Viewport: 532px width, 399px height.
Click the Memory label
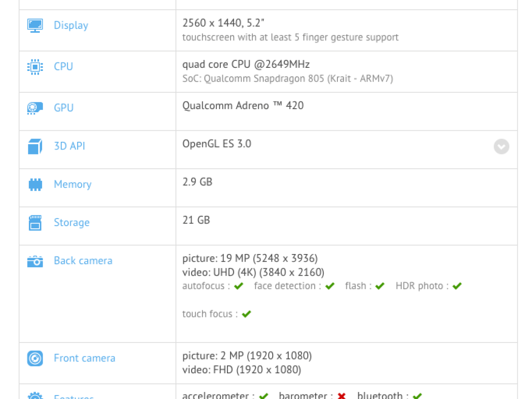pyautogui.click(x=73, y=184)
